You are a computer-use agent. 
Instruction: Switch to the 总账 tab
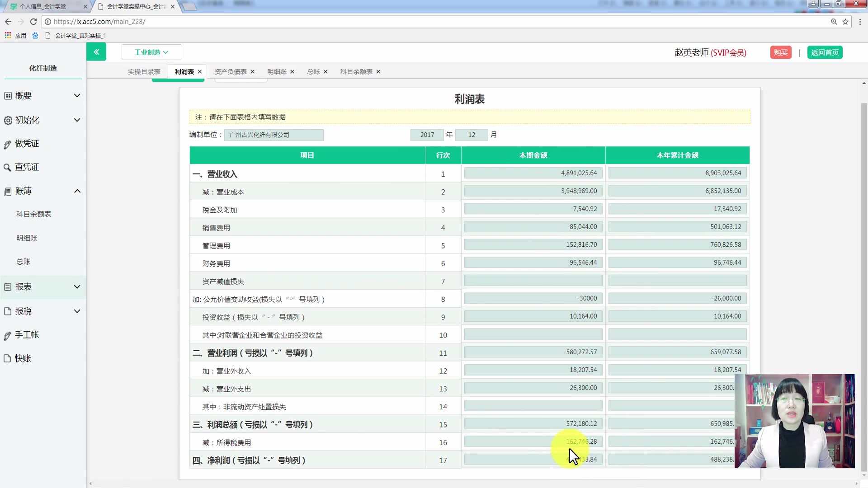point(313,71)
